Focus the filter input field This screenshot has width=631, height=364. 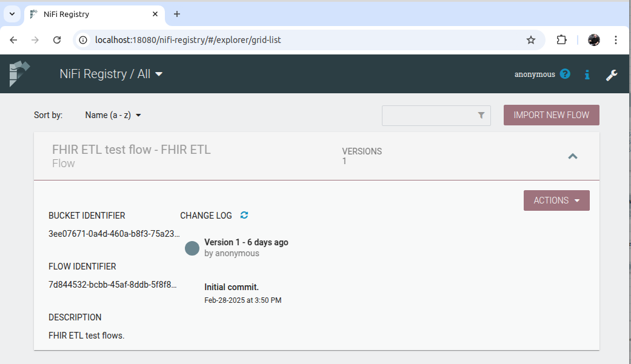[436, 116]
